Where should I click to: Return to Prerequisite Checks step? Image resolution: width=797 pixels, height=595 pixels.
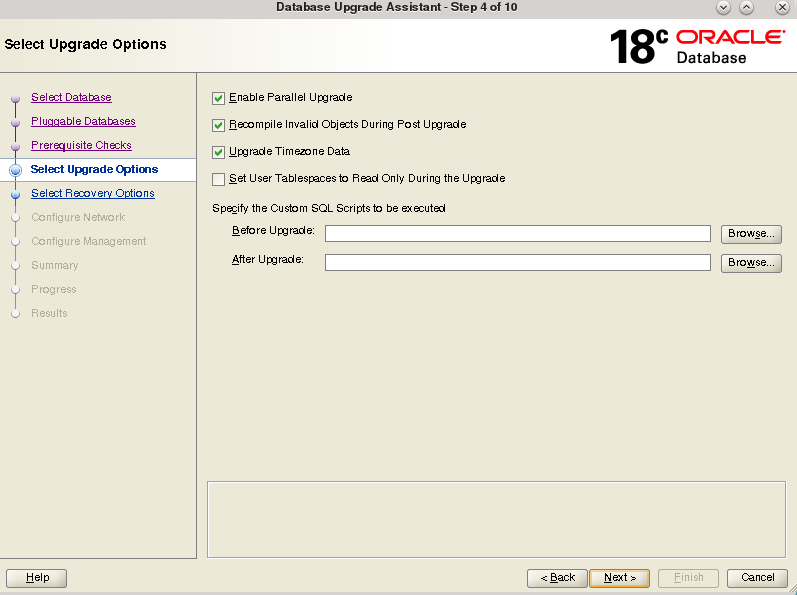tap(81, 145)
